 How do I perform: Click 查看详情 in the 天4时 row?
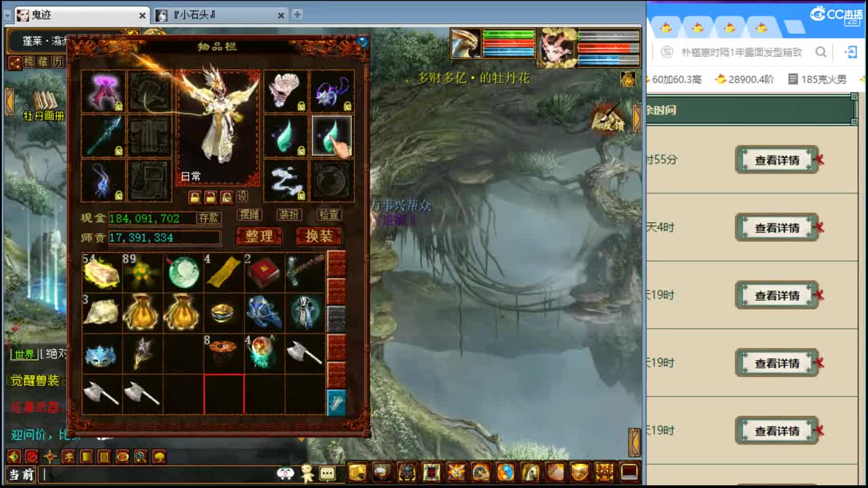pyautogui.click(x=777, y=228)
